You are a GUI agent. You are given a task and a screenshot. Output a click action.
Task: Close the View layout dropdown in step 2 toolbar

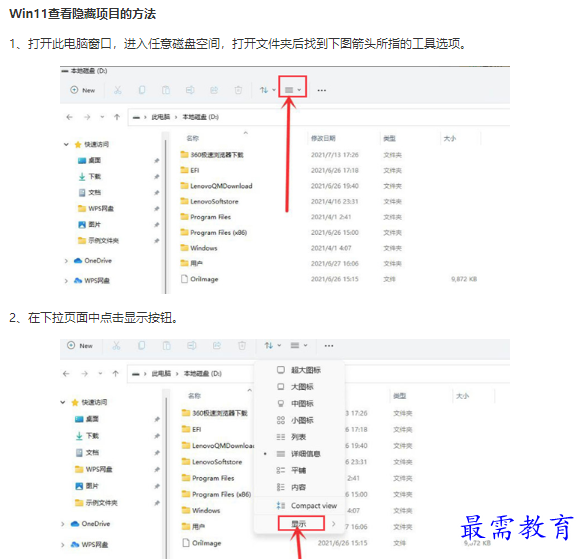(299, 346)
